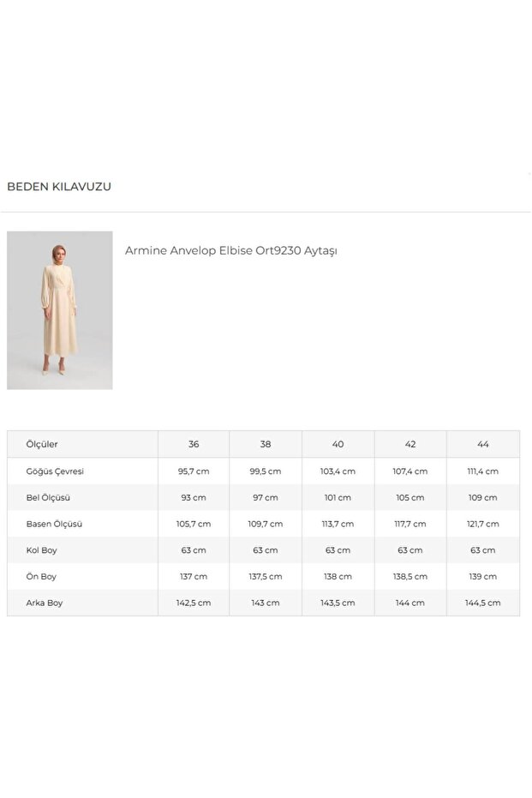
Task: Click the Ön Boy row label
Action: (42, 577)
